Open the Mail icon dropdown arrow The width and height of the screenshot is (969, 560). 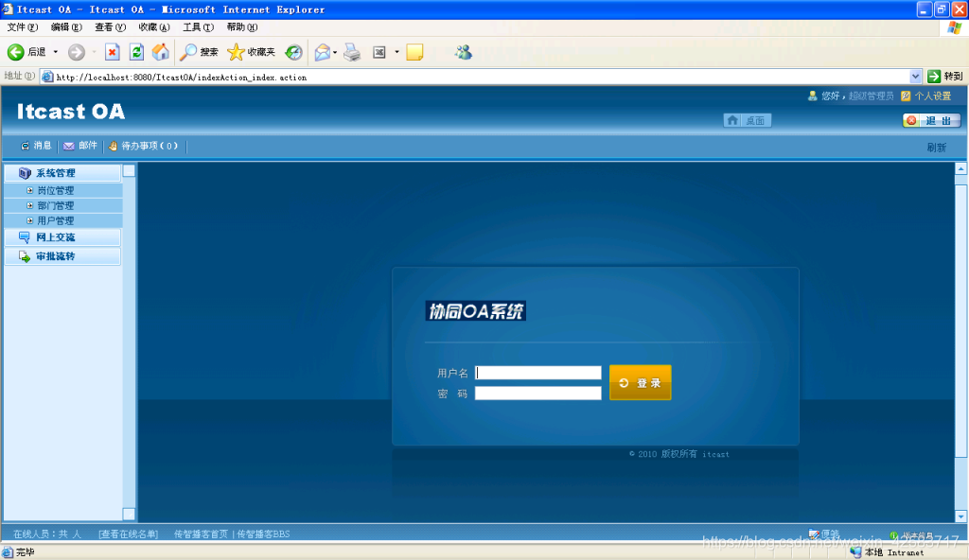click(335, 53)
